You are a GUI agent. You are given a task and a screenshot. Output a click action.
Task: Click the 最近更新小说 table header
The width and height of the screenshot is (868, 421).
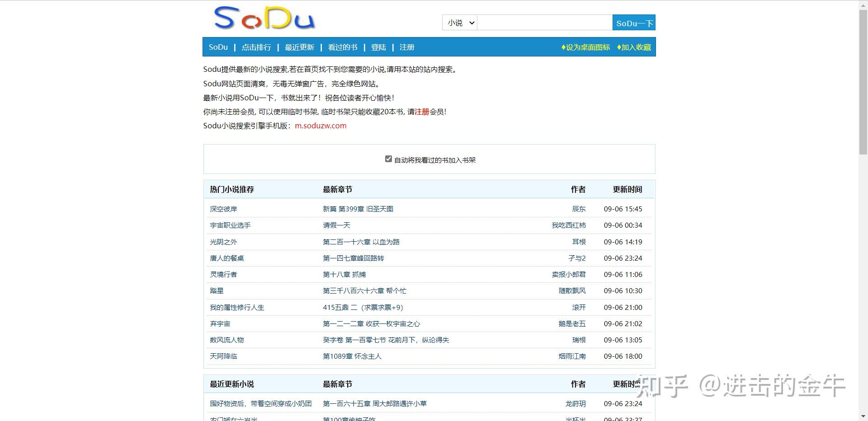pos(232,384)
